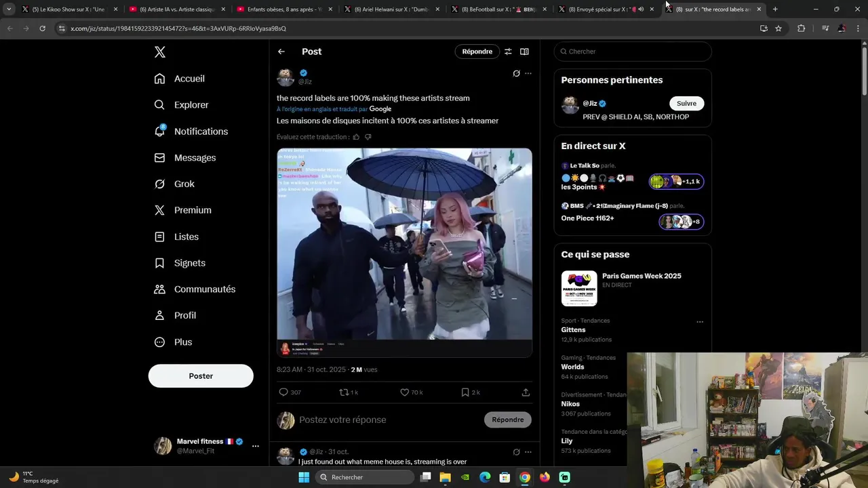The width and height of the screenshot is (868, 488).
Task: Click the Chercher search field
Action: [x=633, y=52]
